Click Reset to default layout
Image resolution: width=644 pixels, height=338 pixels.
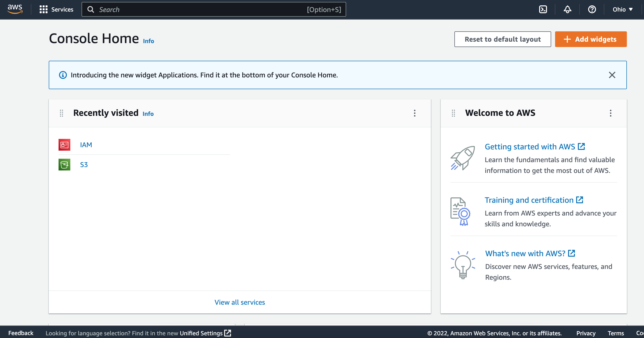[502, 39]
